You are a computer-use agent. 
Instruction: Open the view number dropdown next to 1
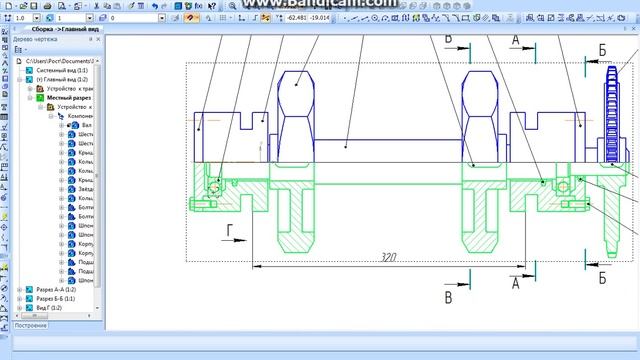pyautogui.click(x=89, y=18)
